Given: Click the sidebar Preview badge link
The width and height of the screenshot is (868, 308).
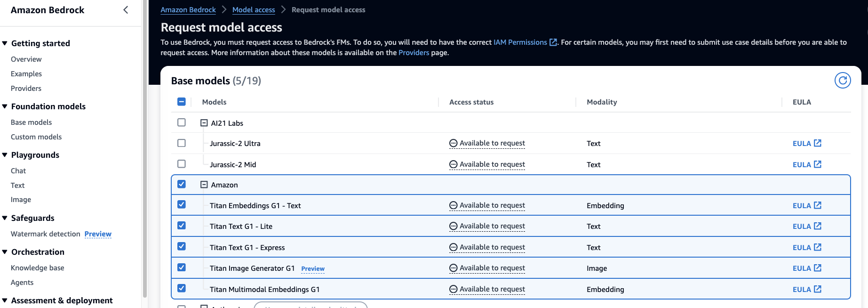Looking at the screenshot, I should click(98, 234).
